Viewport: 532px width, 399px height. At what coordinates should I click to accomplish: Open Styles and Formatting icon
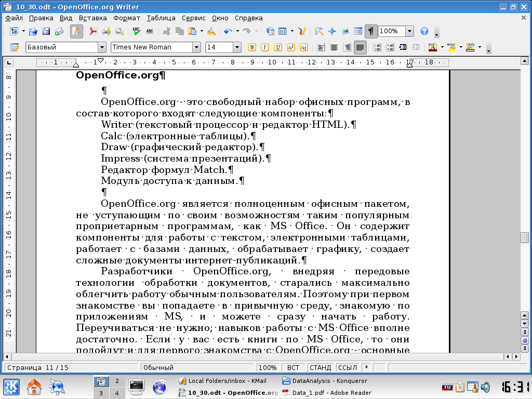tap(14, 47)
